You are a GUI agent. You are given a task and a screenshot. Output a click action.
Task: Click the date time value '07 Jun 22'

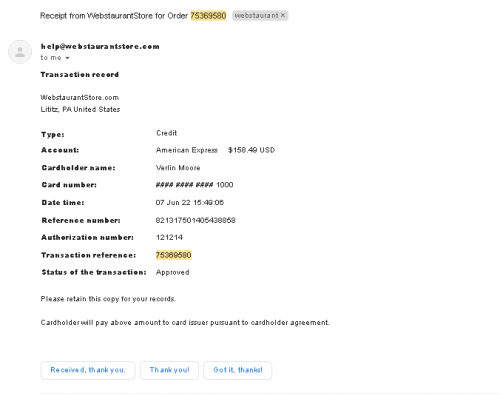pyautogui.click(x=190, y=202)
